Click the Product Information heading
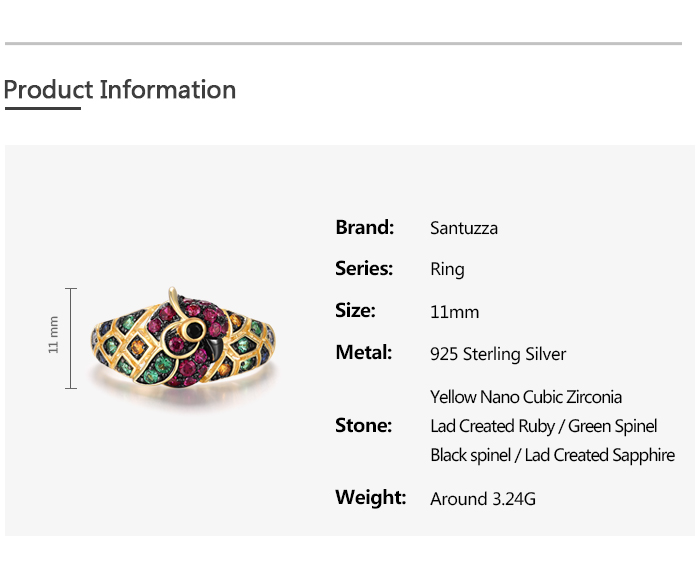The width and height of the screenshot is (700, 588). pyautogui.click(x=120, y=89)
